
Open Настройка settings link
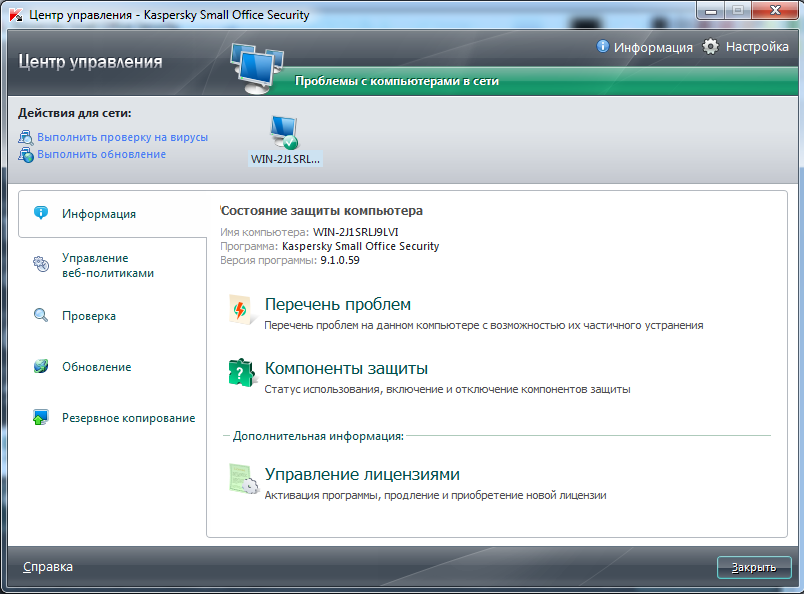pyautogui.click(x=757, y=47)
